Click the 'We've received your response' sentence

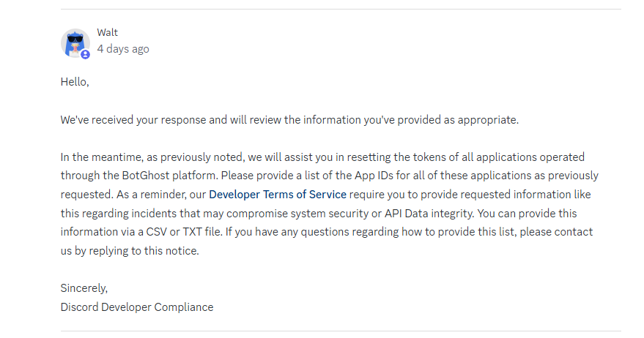pyautogui.click(x=289, y=120)
